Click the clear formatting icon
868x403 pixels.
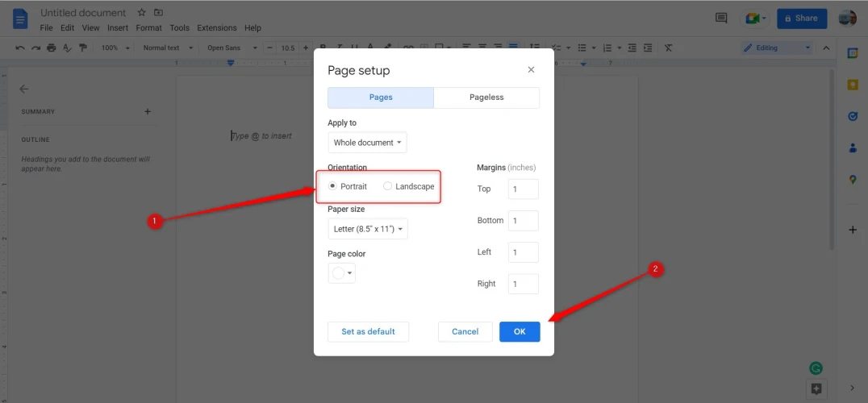pyautogui.click(x=668, y=48)
